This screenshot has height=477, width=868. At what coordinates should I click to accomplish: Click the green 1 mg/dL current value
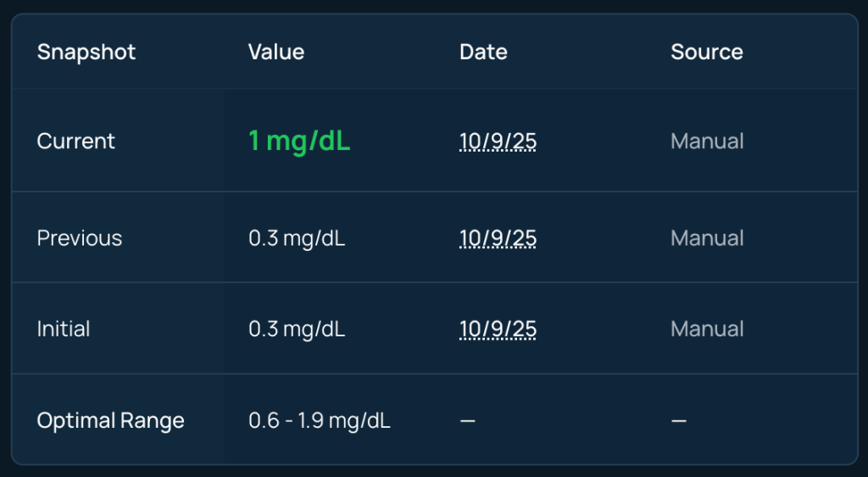[x=299, y=141]
